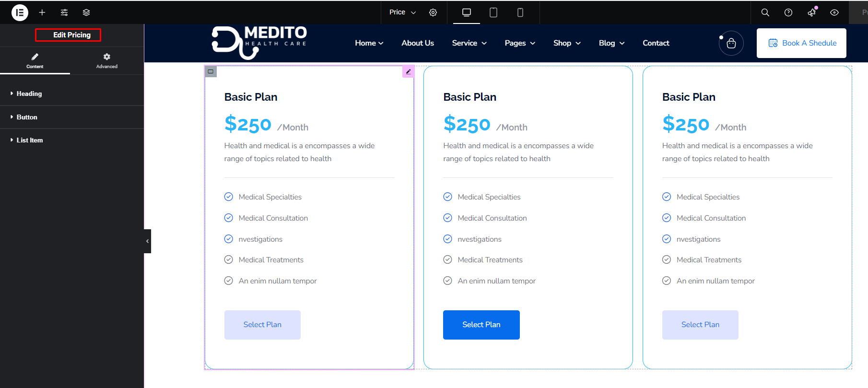
Task: Switch to tablet responsive view
Action: click(x=493, y=12)
